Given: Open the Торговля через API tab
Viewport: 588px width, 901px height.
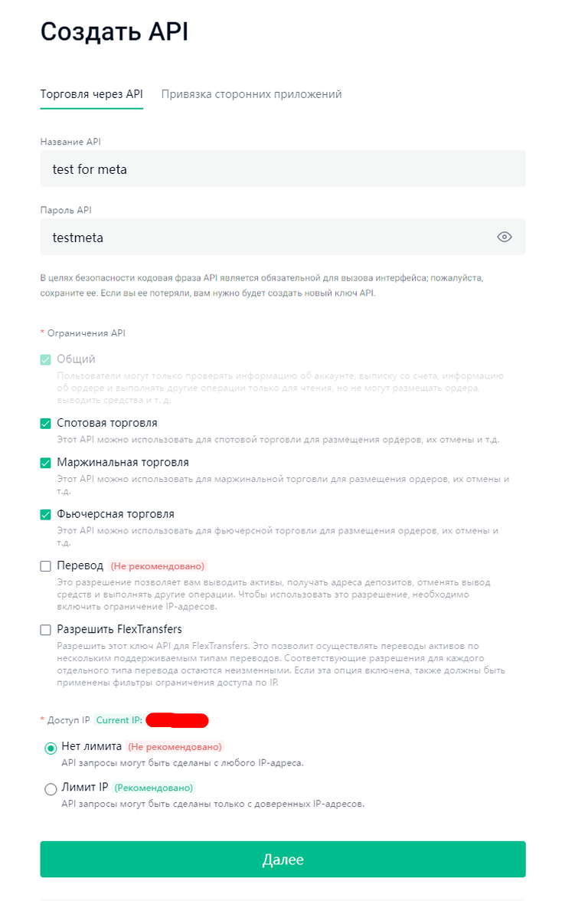Looking at the screenshot, I should (91, 94).
